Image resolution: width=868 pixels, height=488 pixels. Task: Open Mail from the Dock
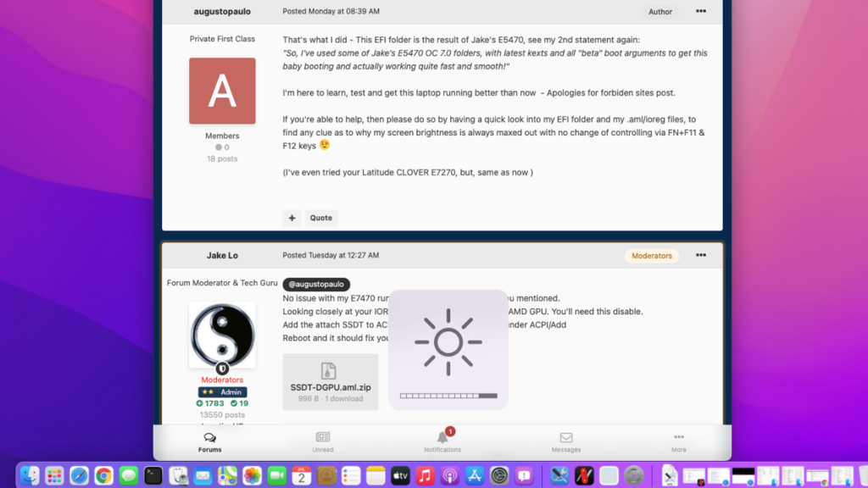203,476
